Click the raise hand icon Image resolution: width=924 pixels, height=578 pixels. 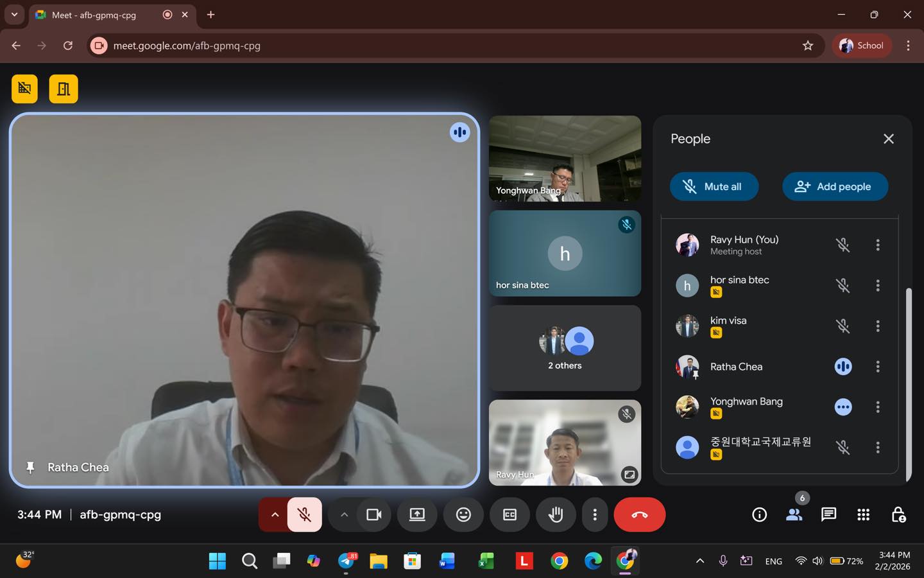pos(556,514)
